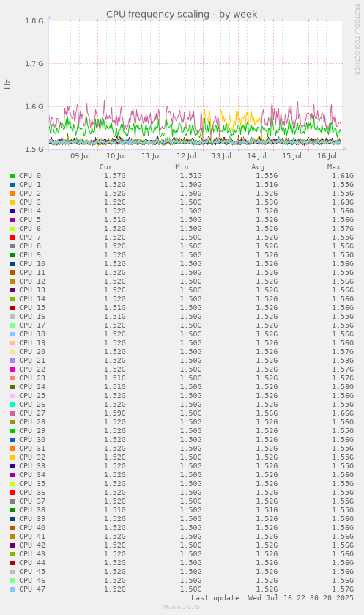Click the '1.6 G' y-axis label
Screen dimensions: 364x615
point(34,106)
